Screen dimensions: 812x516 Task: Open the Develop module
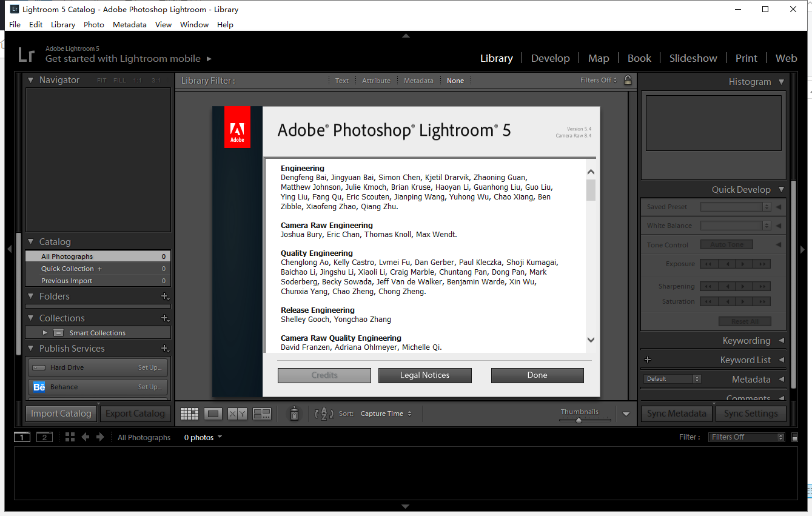[x=551, y=58]
